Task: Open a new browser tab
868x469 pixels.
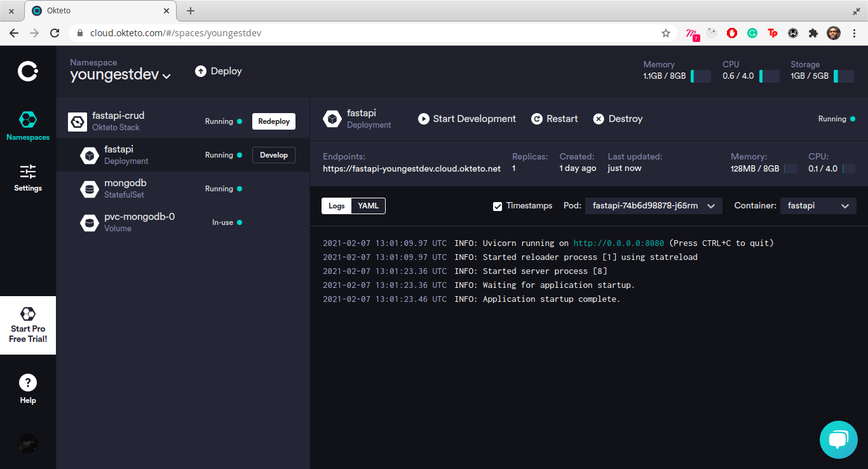Action: 191,11
